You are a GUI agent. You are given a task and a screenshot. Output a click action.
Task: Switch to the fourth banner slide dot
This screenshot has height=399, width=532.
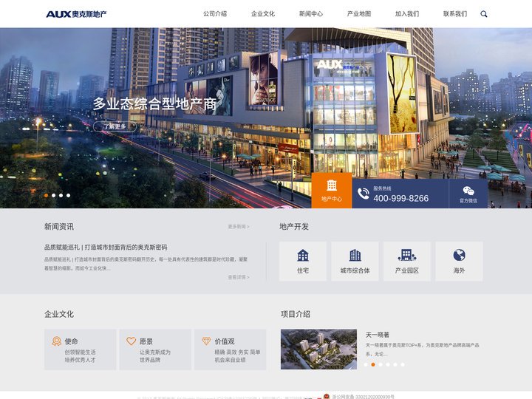[69, 195]
